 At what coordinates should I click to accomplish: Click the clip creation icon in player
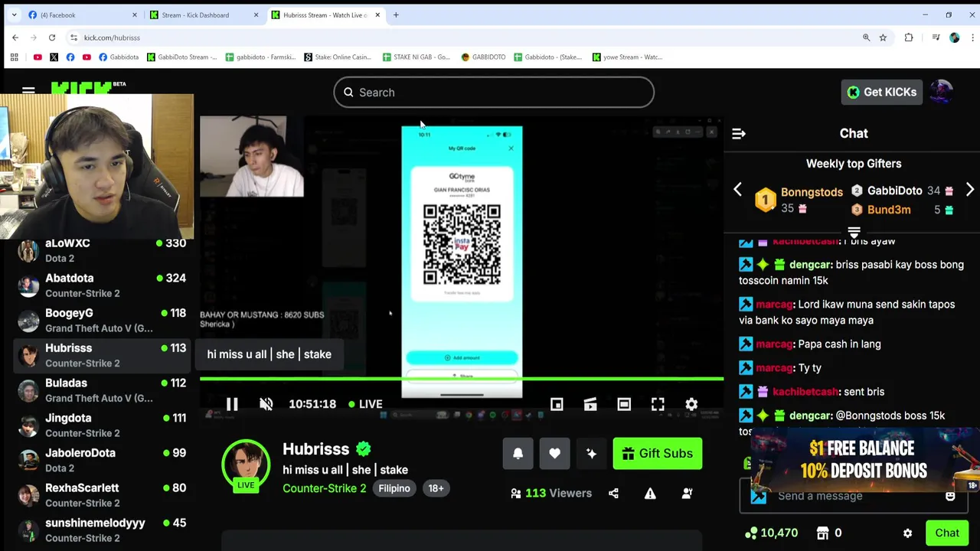tap(590, 404)
